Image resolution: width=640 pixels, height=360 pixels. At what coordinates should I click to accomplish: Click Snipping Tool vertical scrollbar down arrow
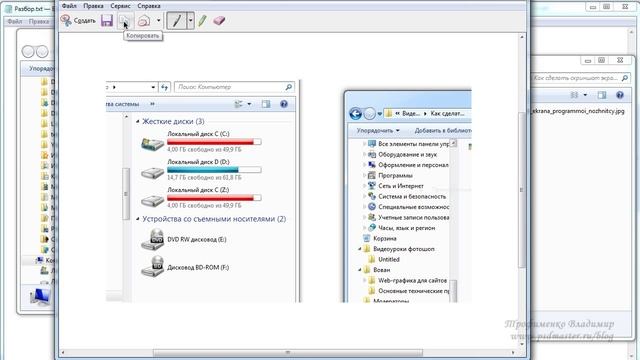pos(522,344)
